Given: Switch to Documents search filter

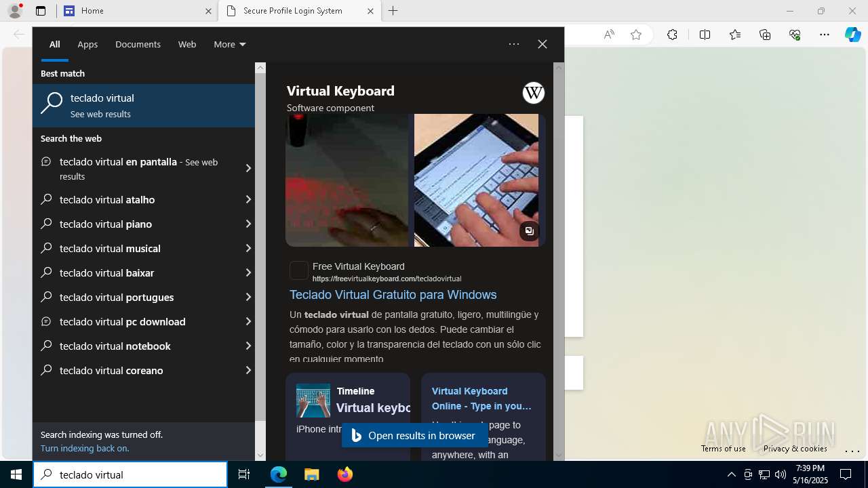Looking at the screenshot, I should click(x=138, y=44).
